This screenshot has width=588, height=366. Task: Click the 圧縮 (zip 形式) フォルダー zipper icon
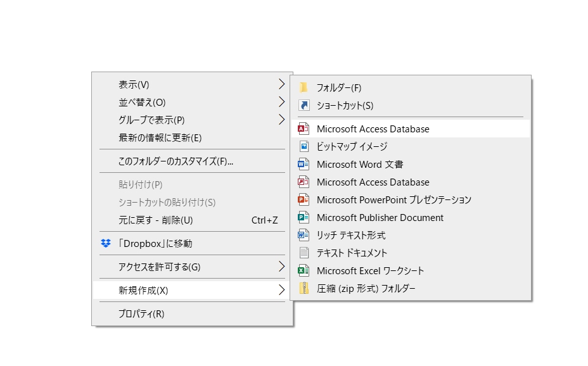click(x=304, y=288)
